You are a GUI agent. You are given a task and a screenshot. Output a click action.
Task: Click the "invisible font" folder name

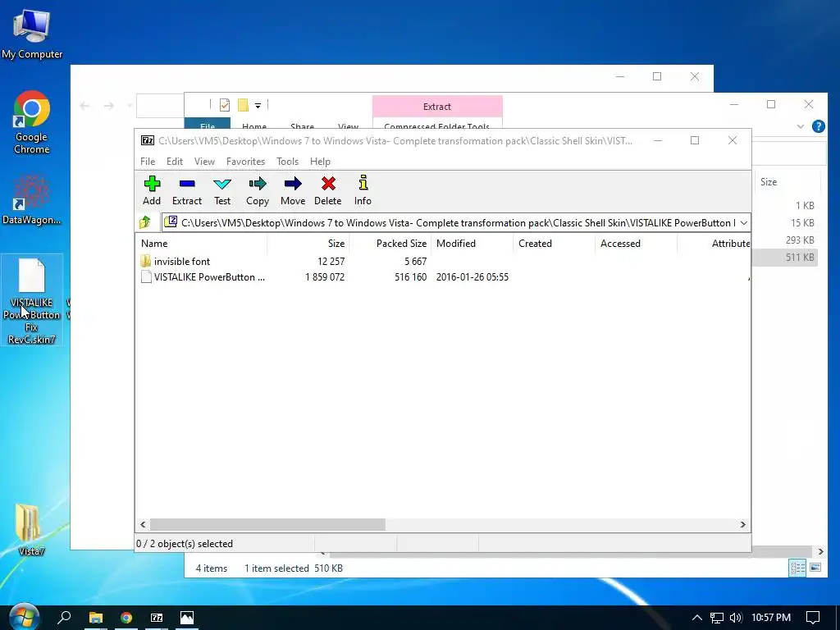coord(181,262)
